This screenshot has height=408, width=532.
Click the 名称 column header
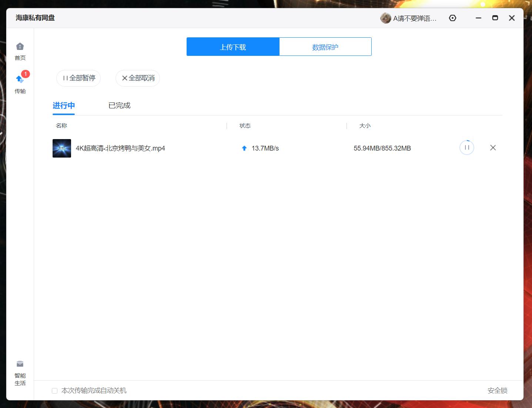(61, 126)
